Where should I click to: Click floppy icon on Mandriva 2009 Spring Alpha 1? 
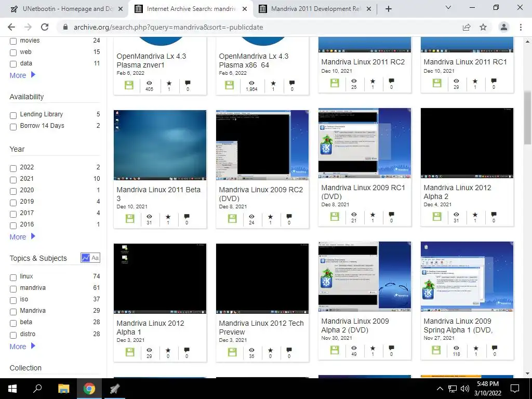(x=436, y=350)
